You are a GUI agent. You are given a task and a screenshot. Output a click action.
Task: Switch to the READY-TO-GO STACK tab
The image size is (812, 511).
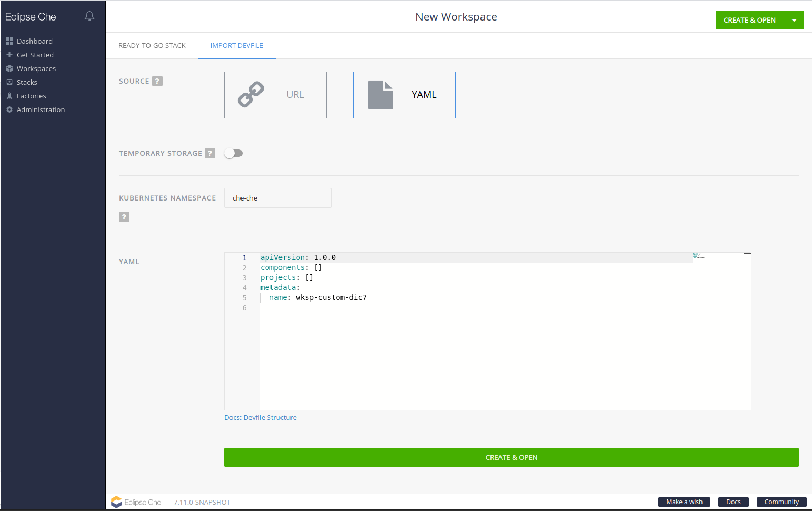tap(152, 45)
